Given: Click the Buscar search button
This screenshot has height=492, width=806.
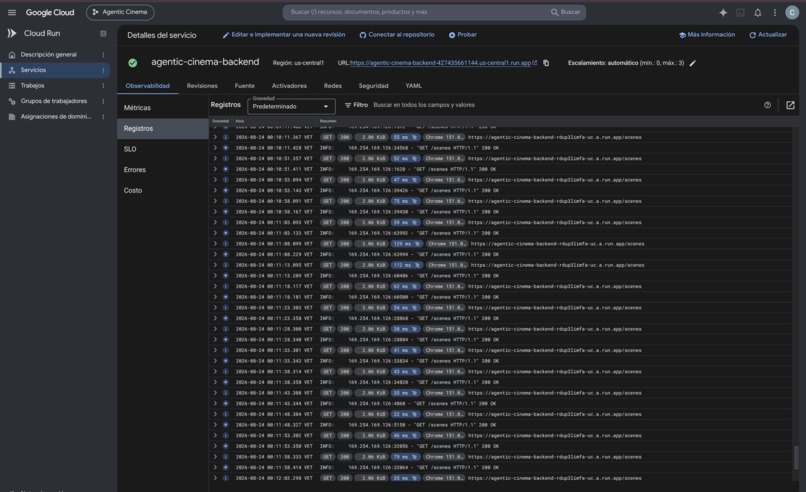Looking at the screenshot, I should (565, 12).
